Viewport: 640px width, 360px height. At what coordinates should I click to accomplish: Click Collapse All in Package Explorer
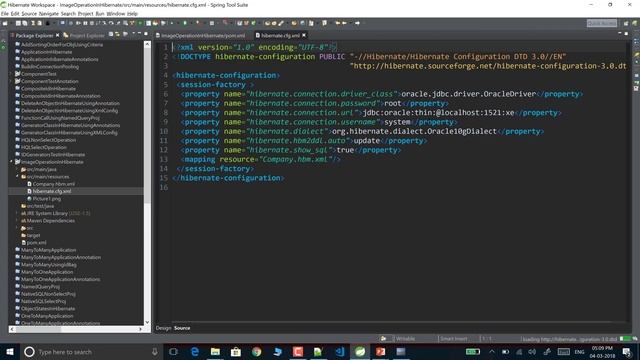point(111,35)
